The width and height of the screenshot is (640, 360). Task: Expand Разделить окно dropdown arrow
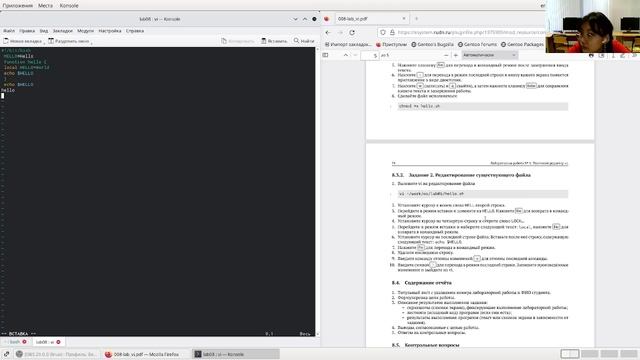91,42
